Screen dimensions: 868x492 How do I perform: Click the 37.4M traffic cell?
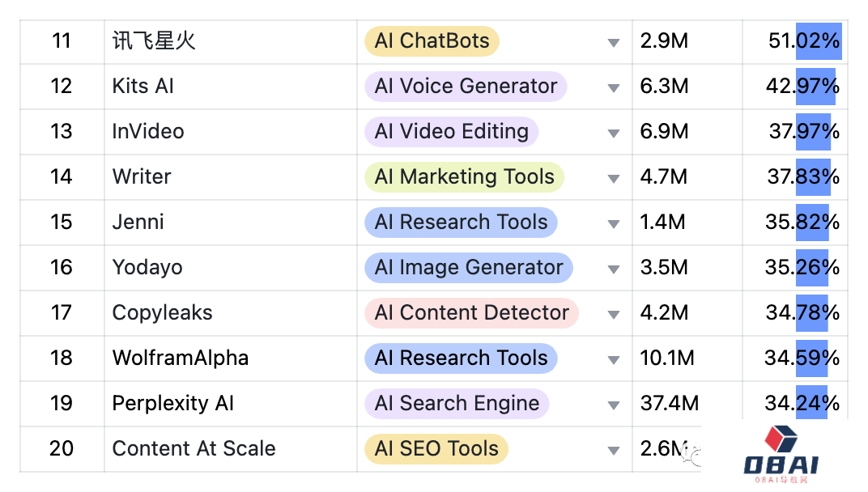(687, 404)
